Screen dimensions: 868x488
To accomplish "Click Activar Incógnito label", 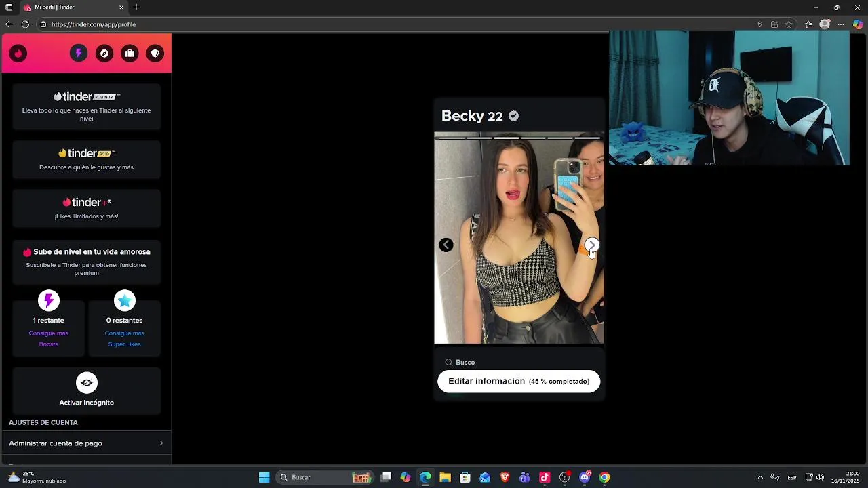I will 87,403.
